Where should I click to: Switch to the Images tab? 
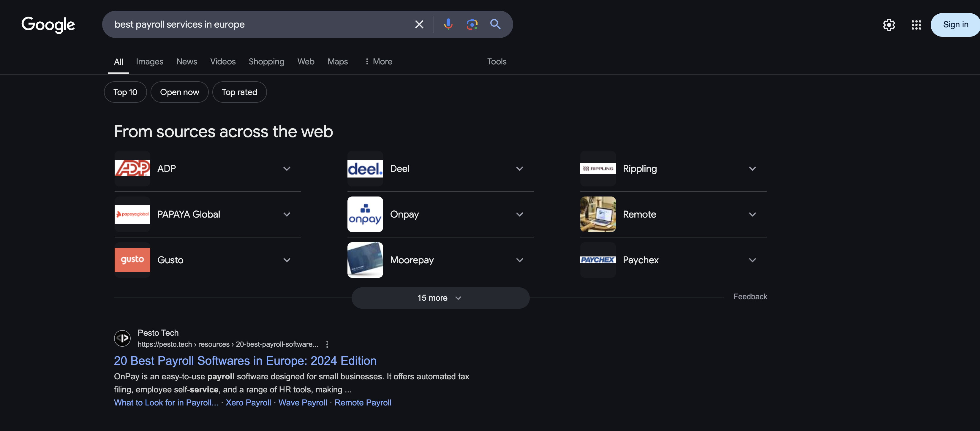tap(149, 62)
